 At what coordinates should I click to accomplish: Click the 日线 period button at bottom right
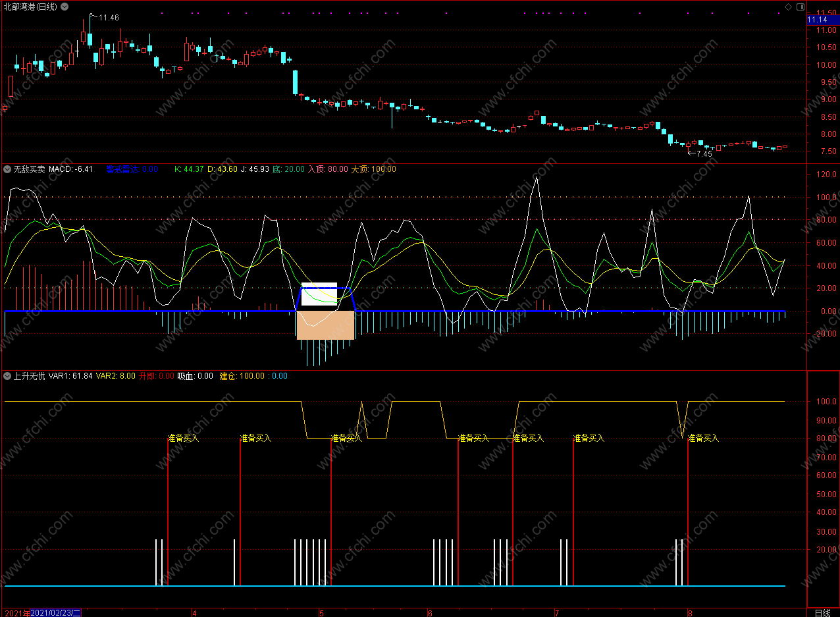coord(822,612)
